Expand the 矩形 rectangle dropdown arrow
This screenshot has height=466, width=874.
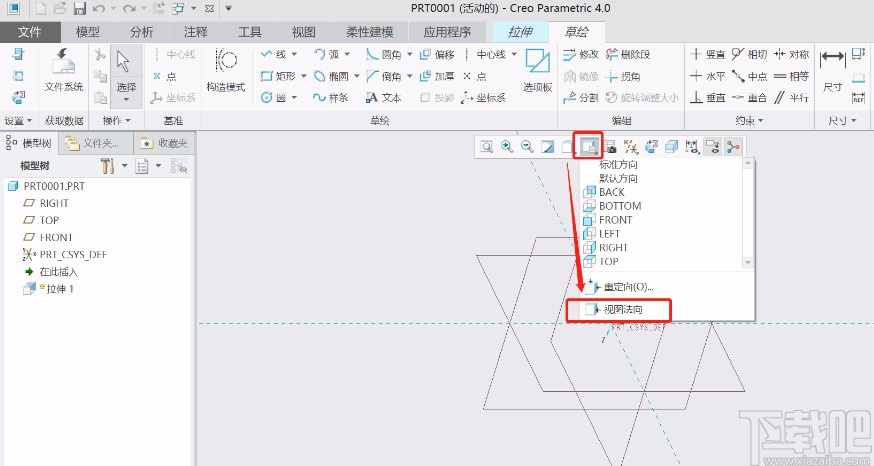click(304, 76)
